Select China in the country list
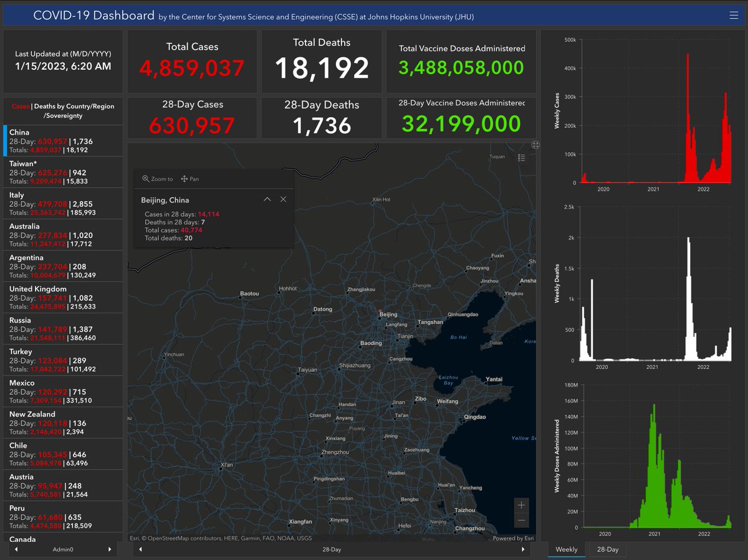The image size is (748, 560). [x=63, y=141]
